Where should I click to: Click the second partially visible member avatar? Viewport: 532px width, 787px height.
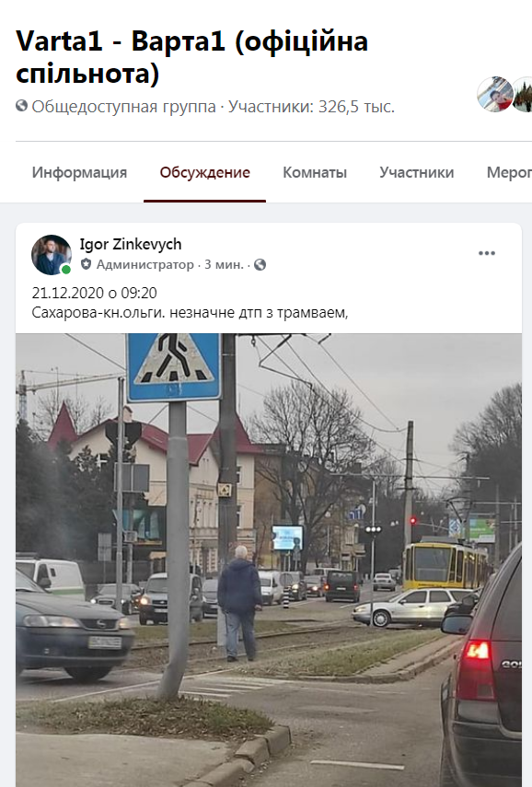click(x=523, y=94)
